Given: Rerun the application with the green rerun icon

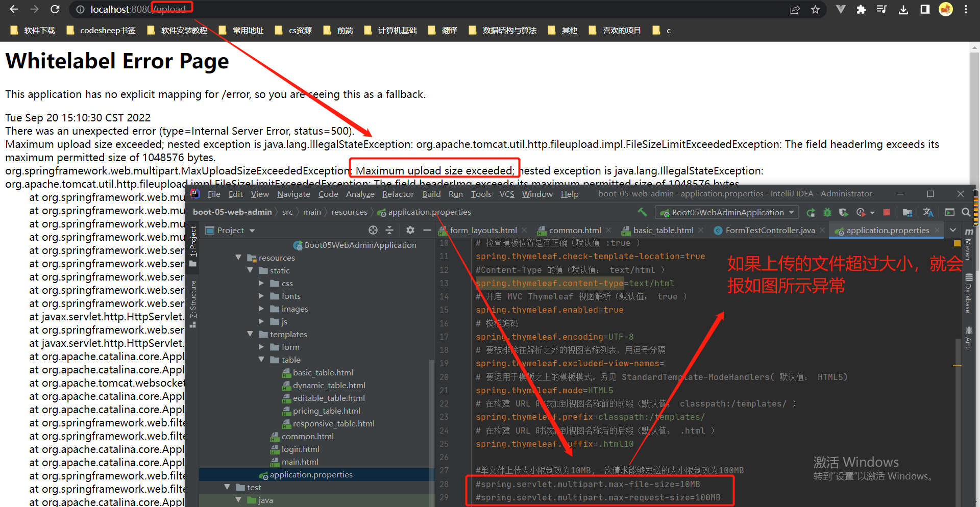Looking at the screenshot, I should coord(811,213).
